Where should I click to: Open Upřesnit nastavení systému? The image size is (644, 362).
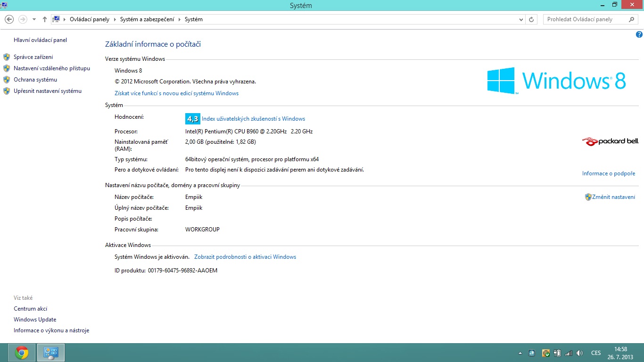(48, 91)
